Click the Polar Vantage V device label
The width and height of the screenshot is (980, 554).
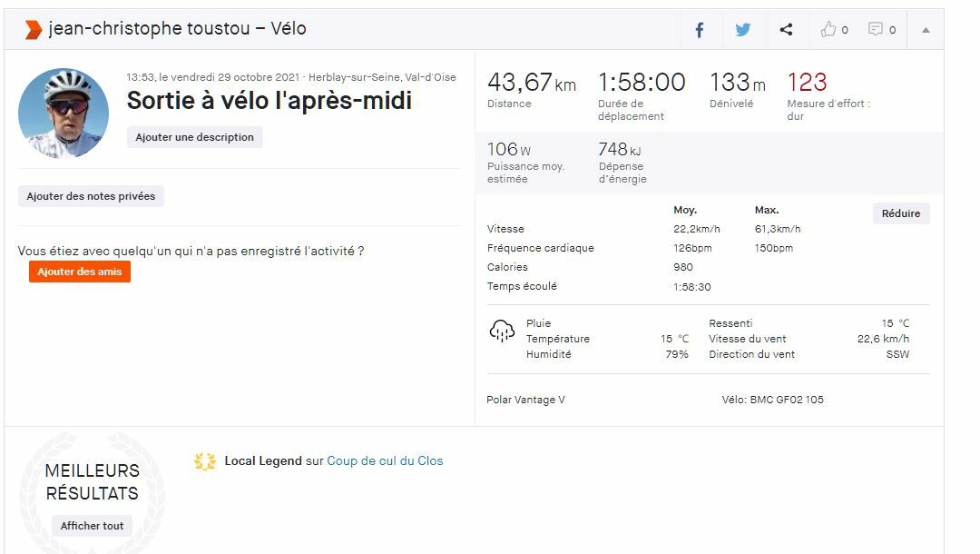(525, 400)
